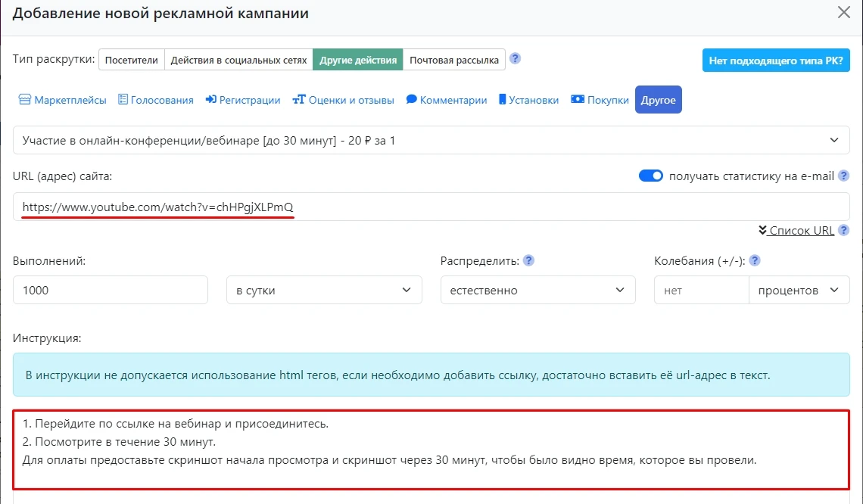Toggle получать статистику на e-mail switch

[651, 176]
